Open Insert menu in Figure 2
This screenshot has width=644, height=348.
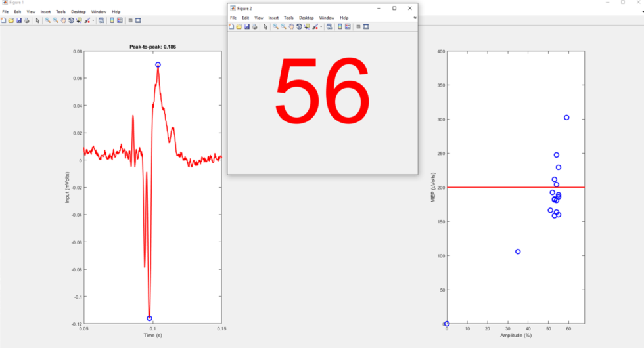(x=273, y=18)
